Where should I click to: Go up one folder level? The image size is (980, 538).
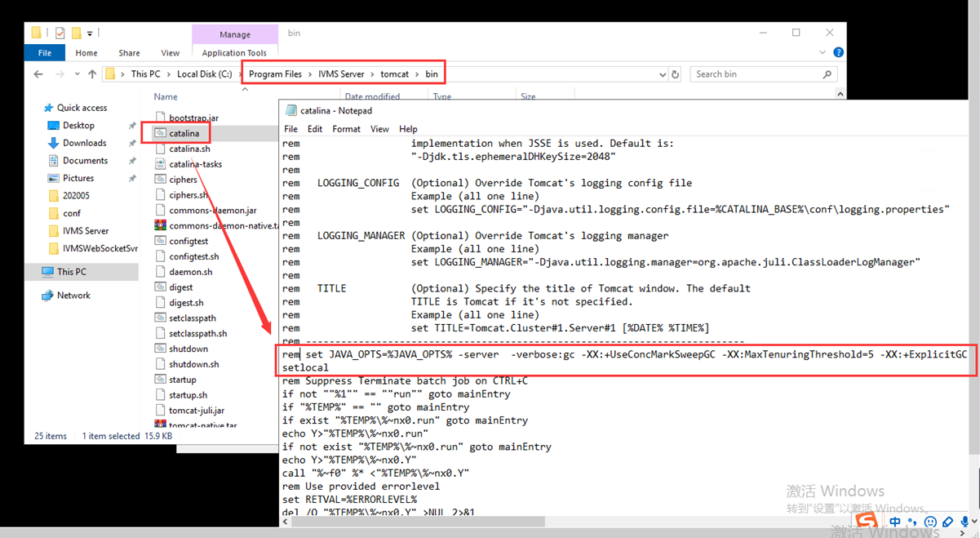pyautogui.click(x=92, y=74)
